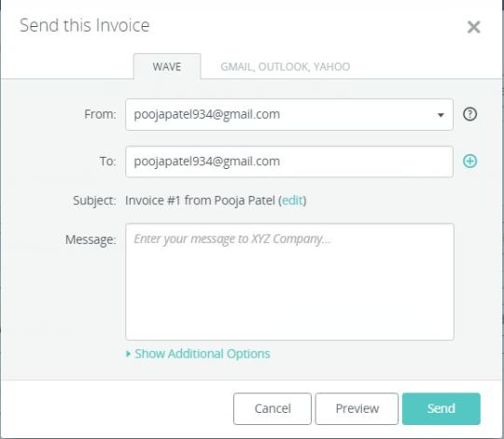Click the Subject text Invoice #1 from Pooja Patel

tap(200, 201)
